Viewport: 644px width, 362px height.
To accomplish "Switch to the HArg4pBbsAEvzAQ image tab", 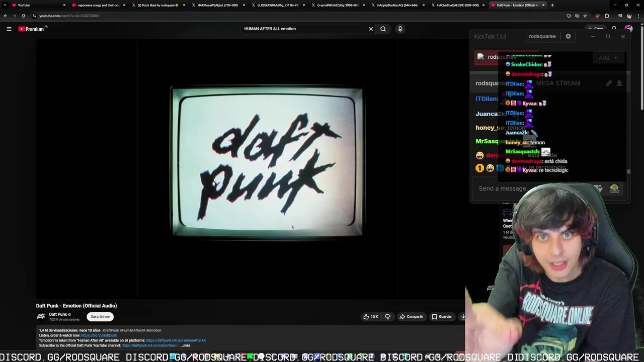I will click(x=397, y=5).
